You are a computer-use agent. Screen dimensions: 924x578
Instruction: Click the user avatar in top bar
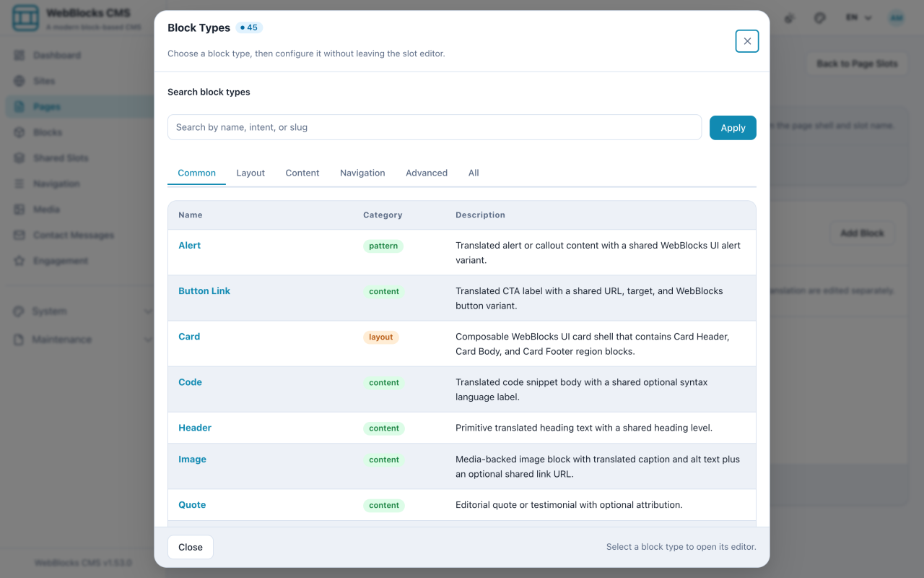(897, 18)
